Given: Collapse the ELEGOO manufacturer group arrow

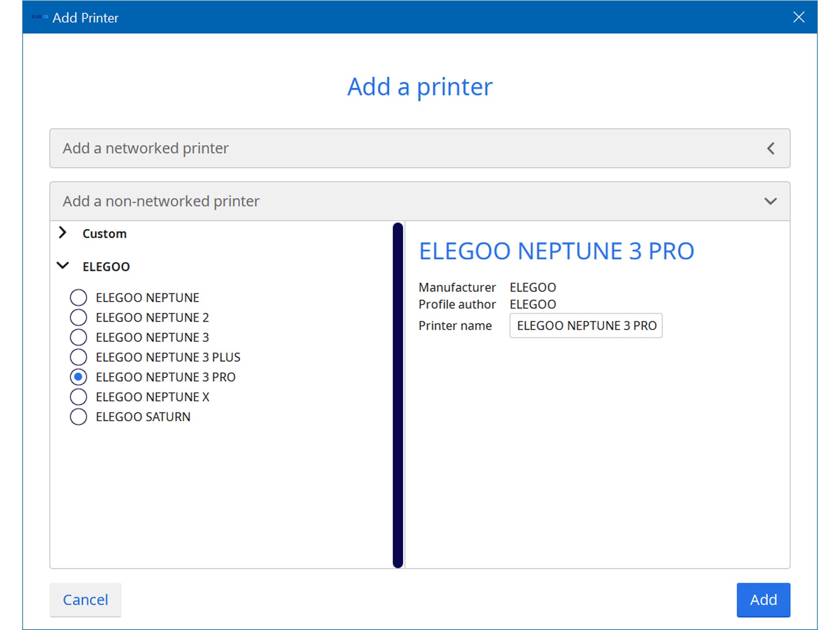Looking at the screenshot, I should pos(63,265).
